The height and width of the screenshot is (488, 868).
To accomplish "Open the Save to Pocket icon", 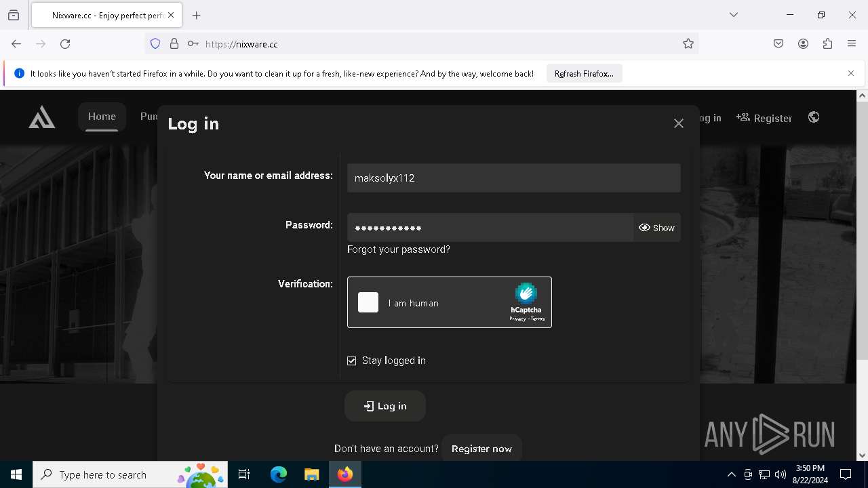I will 778,44.
